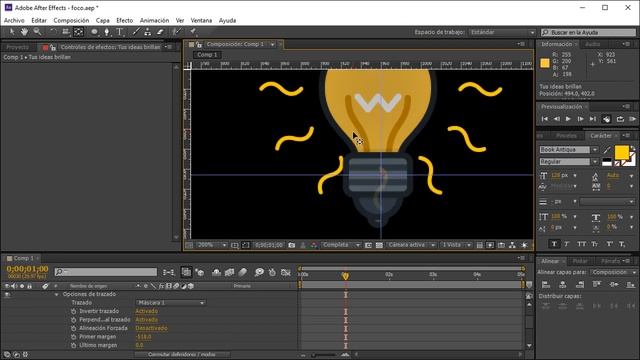Select the Brush tool
640x360 pixels.
pos(136,32)
